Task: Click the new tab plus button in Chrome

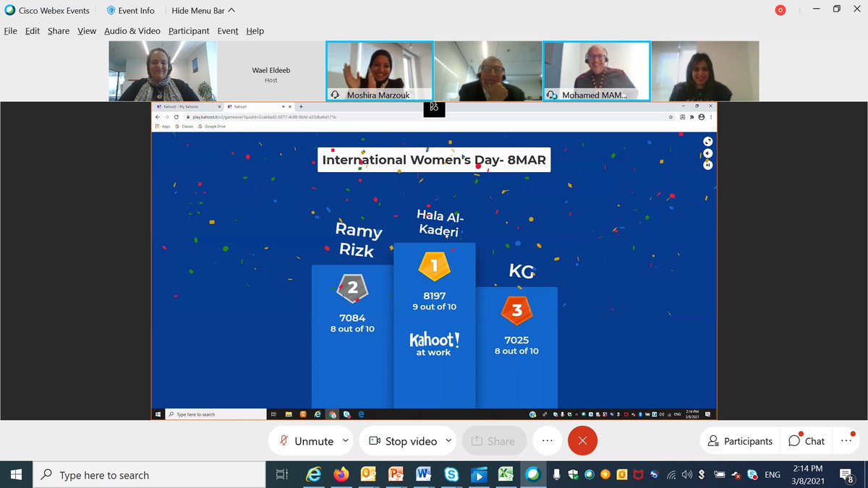Action: [301, 106]
